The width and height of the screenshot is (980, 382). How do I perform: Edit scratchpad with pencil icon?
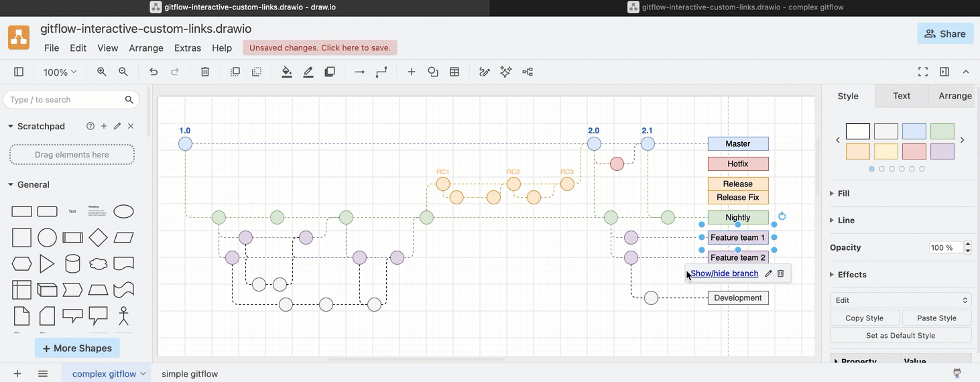coord(117,126)
